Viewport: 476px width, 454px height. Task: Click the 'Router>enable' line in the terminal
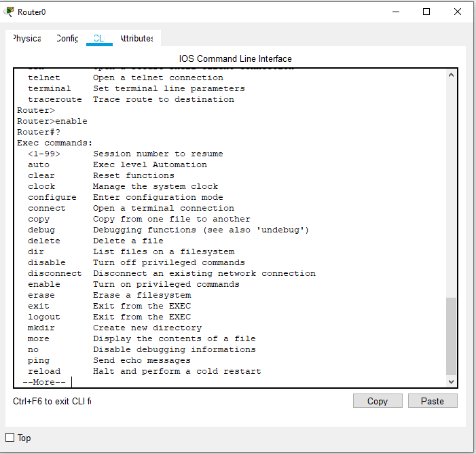point(52,121)
